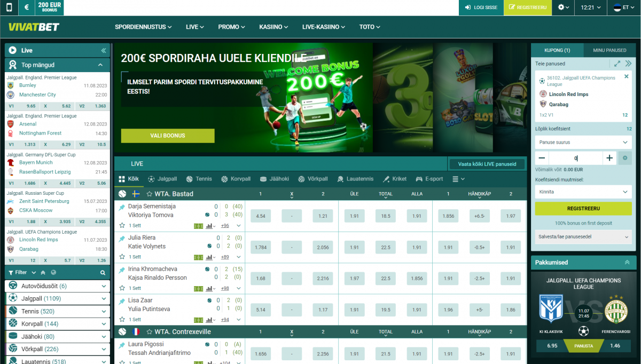Viewport: 641px width, 364px height.
Task: Remove Lincoln Red Imps bet from slip
Action: coord(626,77)
